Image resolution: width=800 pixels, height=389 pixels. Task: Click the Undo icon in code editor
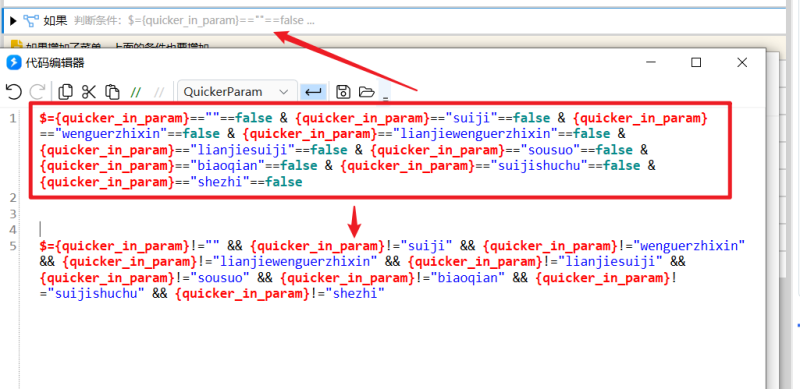14,92
